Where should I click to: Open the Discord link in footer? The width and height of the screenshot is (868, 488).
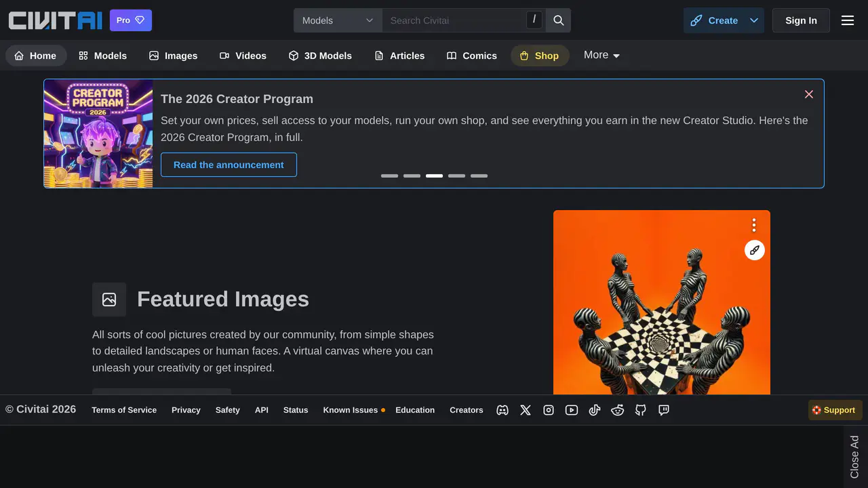[502, 410]
